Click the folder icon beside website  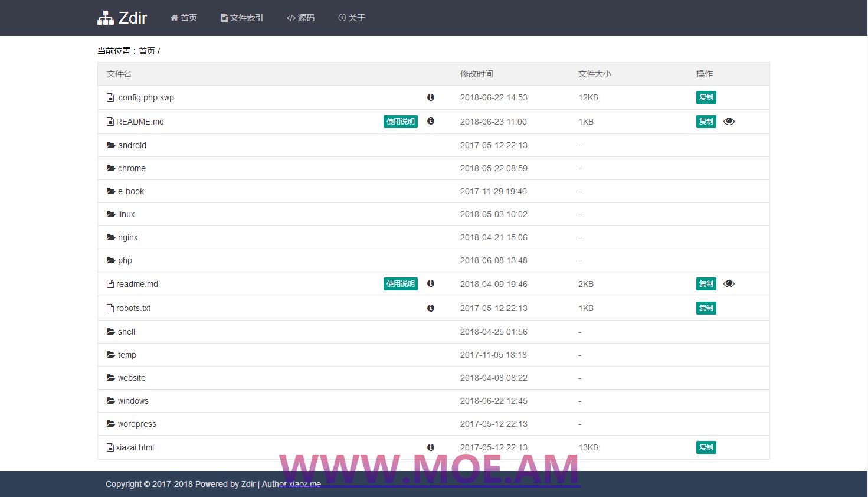click(x=111, y=378)
